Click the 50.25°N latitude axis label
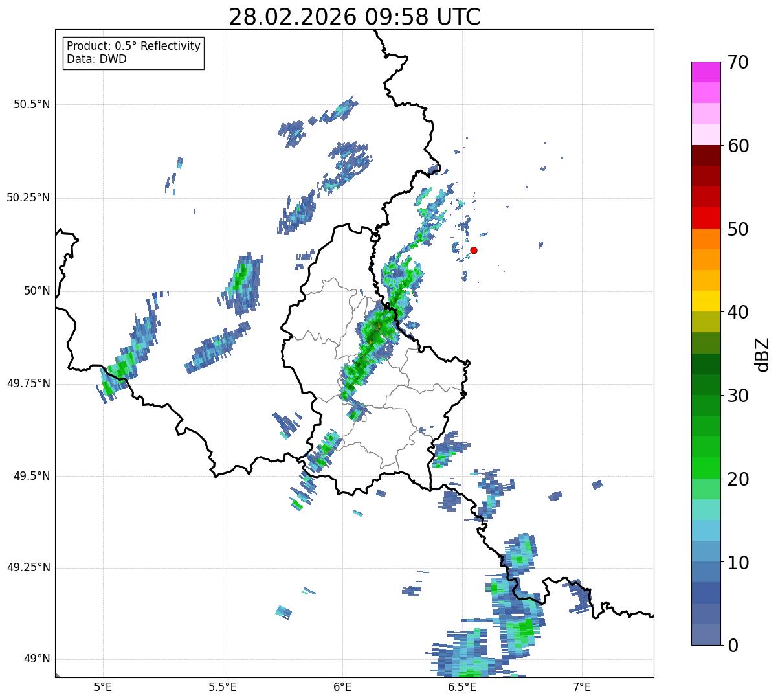Viewport: 778px width, 700px height. [28, 198]
